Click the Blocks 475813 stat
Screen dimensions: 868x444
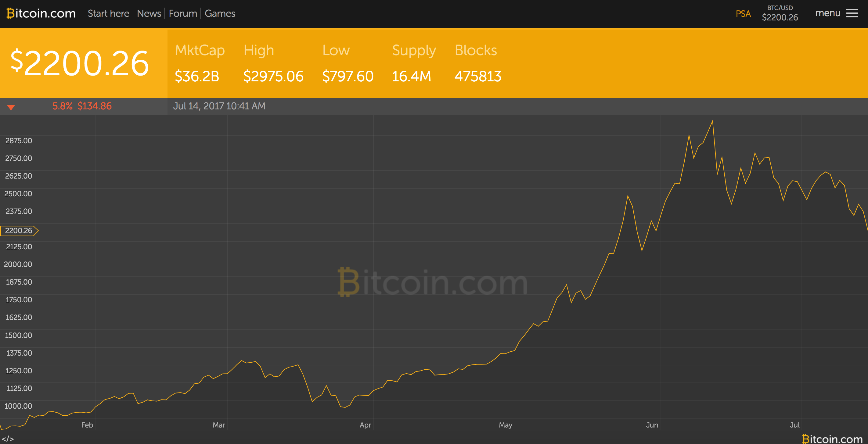click(x=477, y=63)
